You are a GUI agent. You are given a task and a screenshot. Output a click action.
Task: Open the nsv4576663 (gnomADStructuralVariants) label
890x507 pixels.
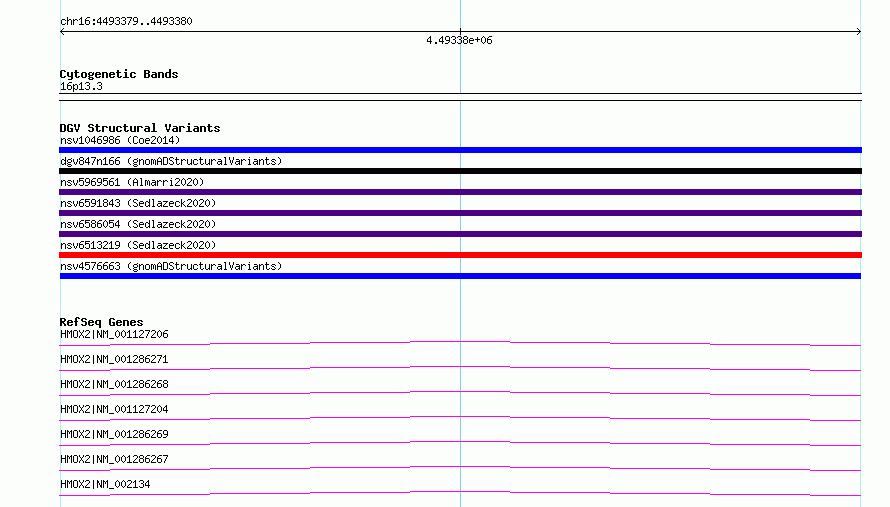[x=171, y=266]
